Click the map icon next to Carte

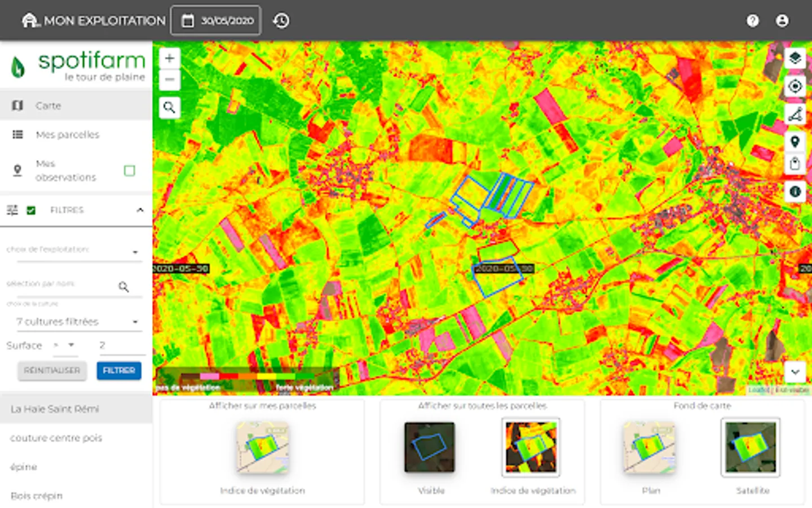pos(17,106)
